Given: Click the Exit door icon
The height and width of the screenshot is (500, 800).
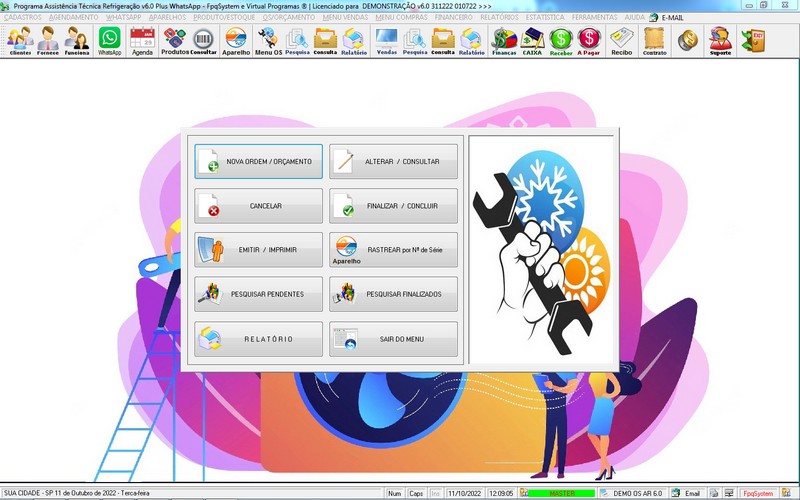Looking at the screenshot, I should coord(753,40).
